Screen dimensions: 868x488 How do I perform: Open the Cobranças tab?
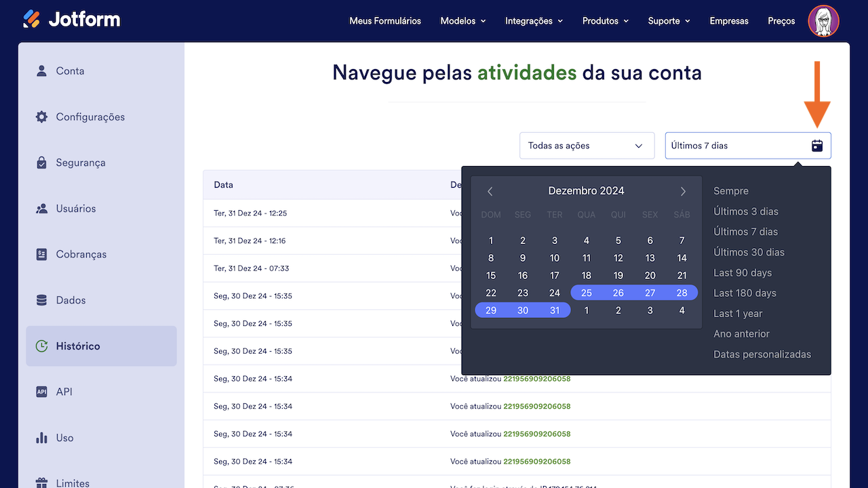(101, 254)
